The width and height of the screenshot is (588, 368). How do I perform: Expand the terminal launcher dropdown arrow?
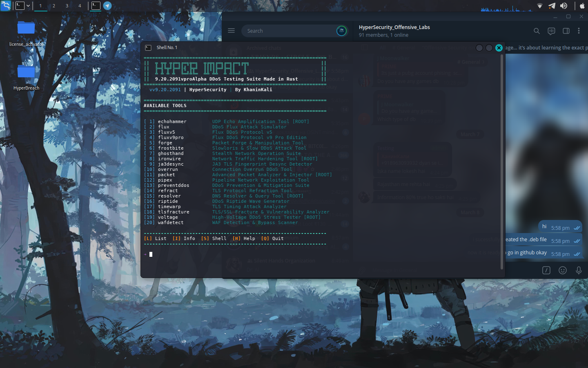pos(28,6)
